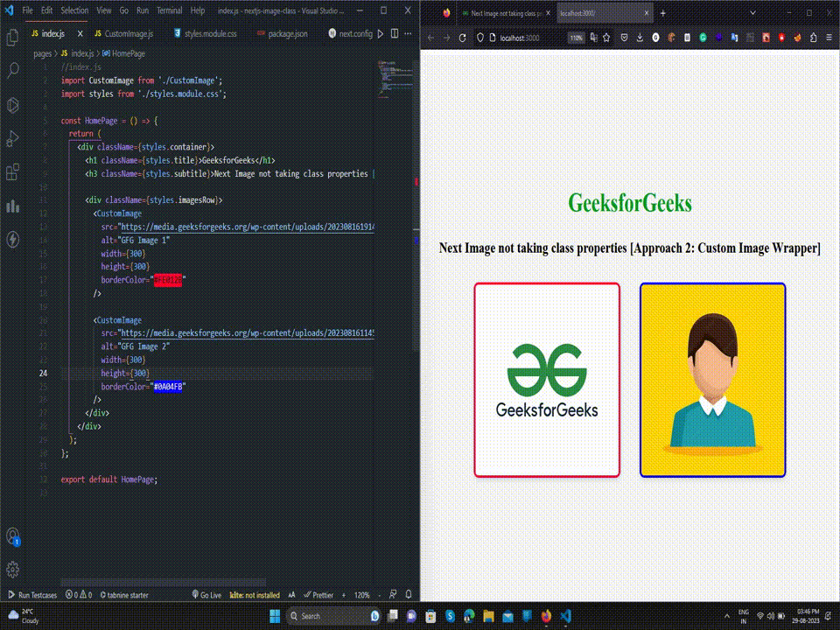The width and height of the screenshot is (840, 630).
Task: Click the 'export default HomePage;' line
Action: (x=109, y=479)
